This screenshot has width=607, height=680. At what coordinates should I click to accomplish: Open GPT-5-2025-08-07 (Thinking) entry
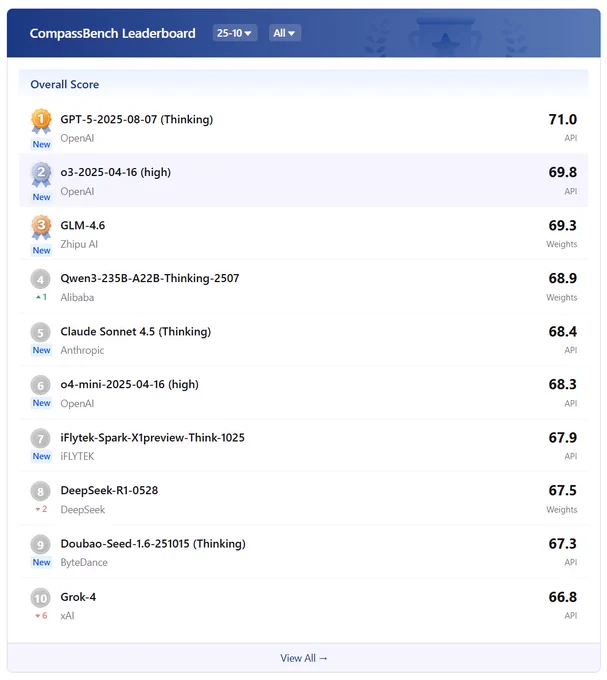[x=137, y=120]
